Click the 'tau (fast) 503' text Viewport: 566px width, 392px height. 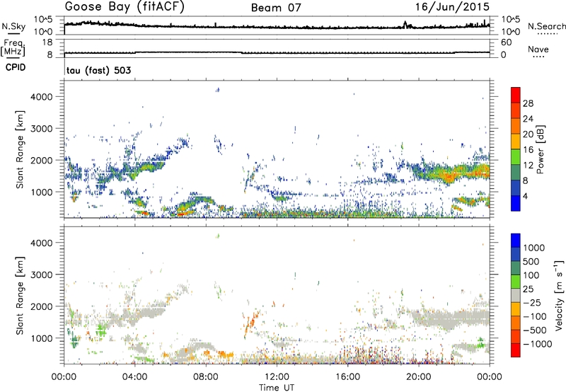click(x=98, y=70)
